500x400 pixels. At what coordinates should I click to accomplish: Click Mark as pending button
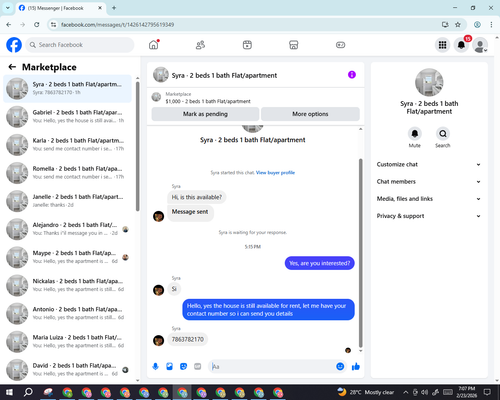205,114
